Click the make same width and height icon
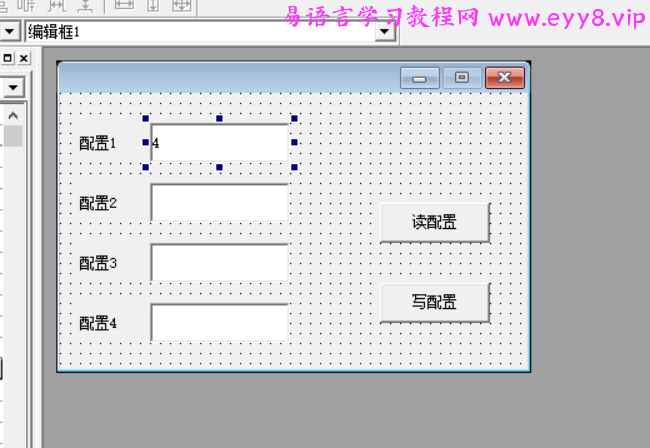 pyautogui.click(x=182, y=5)
